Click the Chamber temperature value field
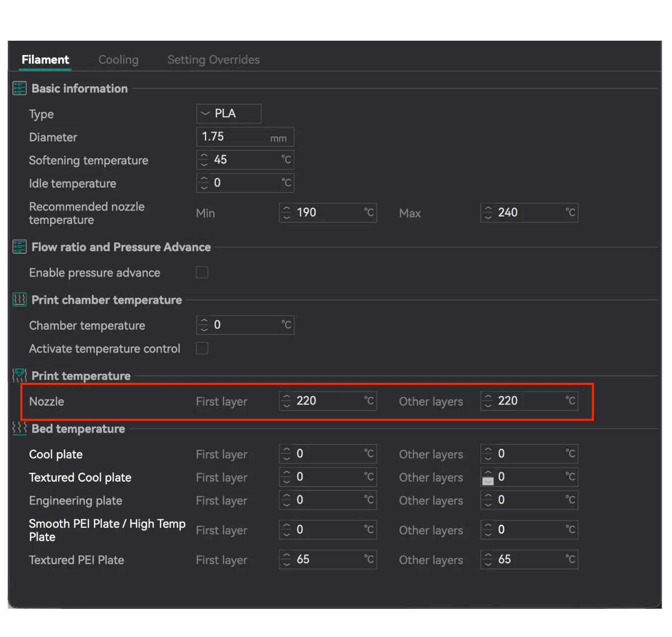Image resolution: width=672 pixels, height=637 pixels. (x=245, y=325)
